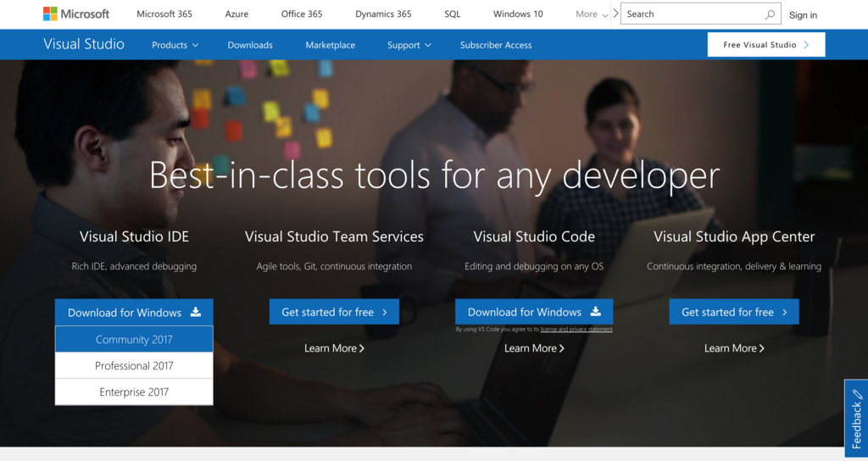The image size is (868, 461).
Task: Click Learn More under Team Services
Action: click(x=334, y=348)
